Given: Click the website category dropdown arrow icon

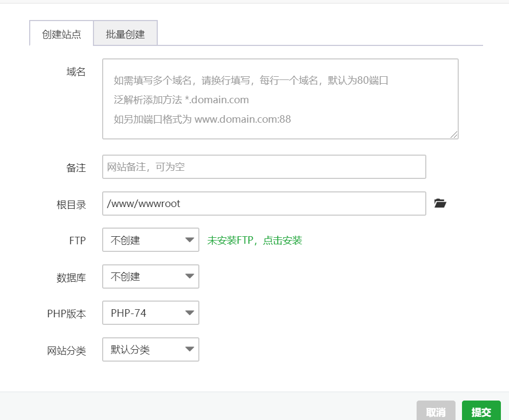Looking at the screenshot, I should coord(190,349).
